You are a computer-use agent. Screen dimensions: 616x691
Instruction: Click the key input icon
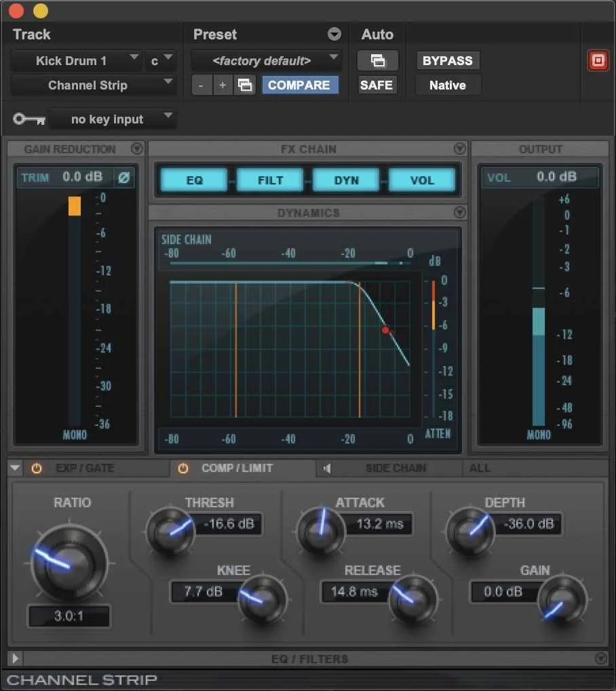pos(28,119)
